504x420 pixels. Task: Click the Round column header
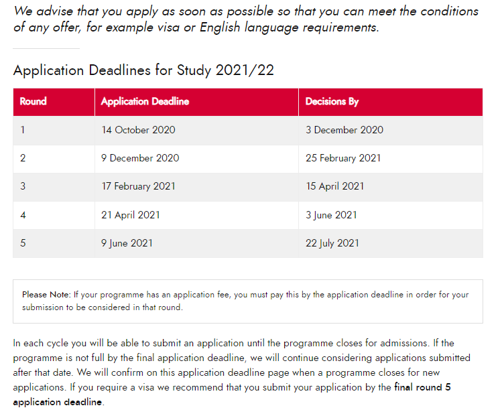click(54, 102)
